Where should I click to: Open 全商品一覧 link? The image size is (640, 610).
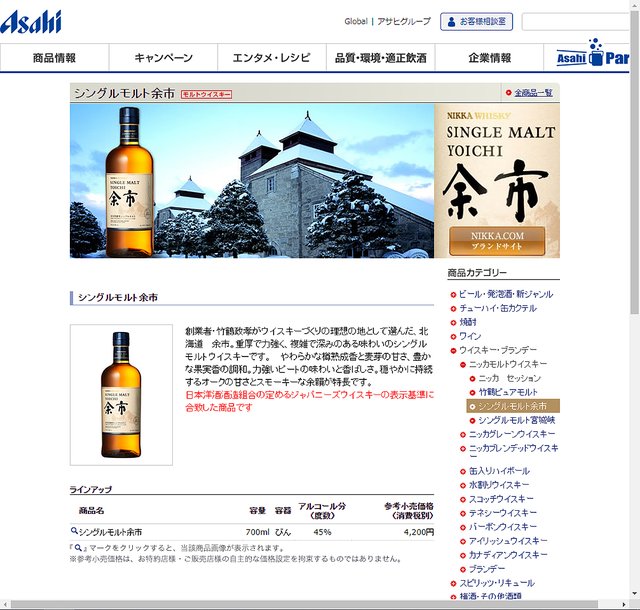point(533,93)
